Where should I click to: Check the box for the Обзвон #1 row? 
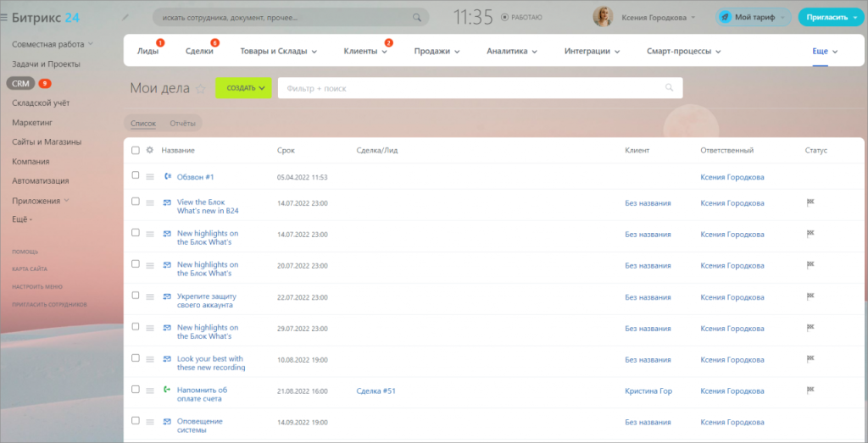[136, 176]
